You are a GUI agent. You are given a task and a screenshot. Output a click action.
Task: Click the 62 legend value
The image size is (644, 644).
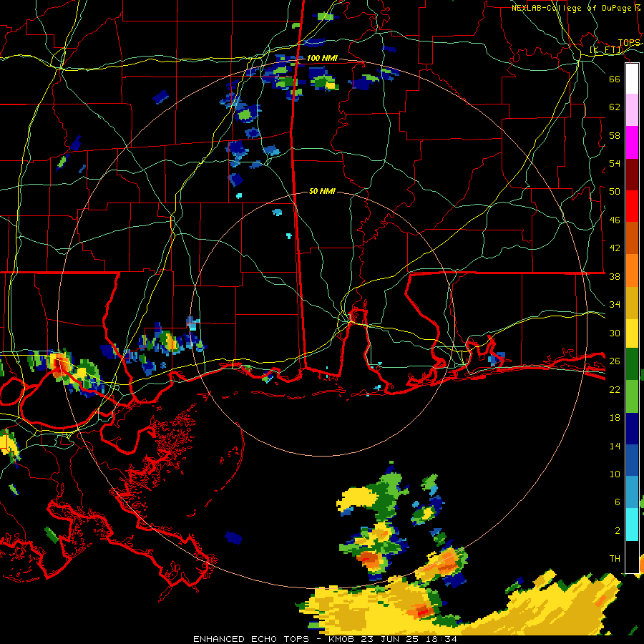coord(615,107)
